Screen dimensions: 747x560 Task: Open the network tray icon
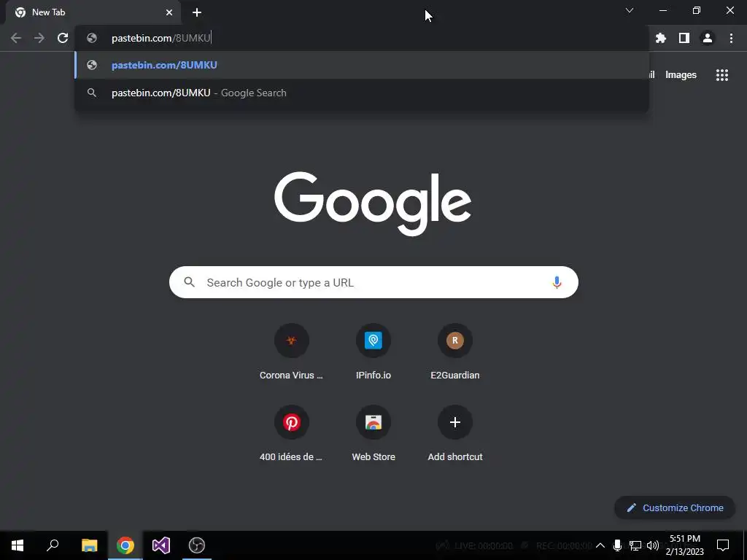[x=635, y=545]
